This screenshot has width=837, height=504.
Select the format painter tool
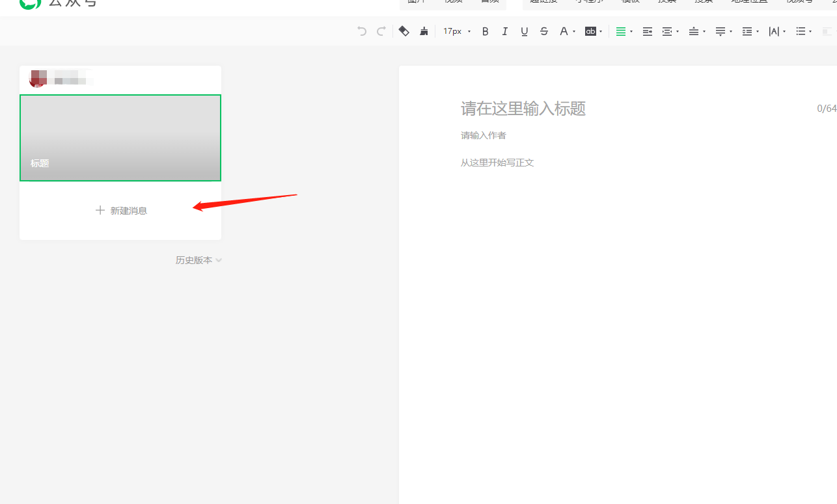click(404, 31)
